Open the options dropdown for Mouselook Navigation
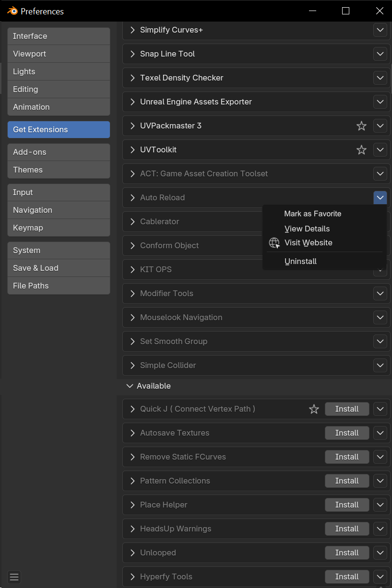The width and height of the screenshot is (392, 588). [x=380, y=317]
